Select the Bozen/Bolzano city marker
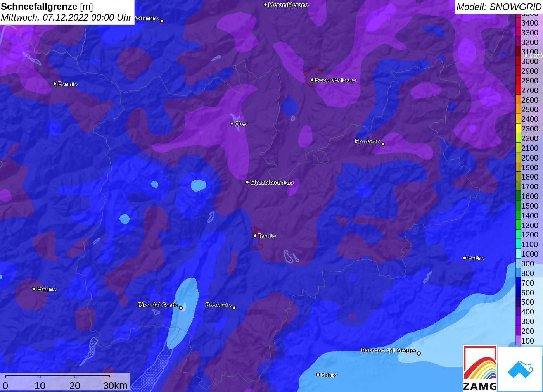The height and width of the screenshot is (392, 543). point(312,80)
